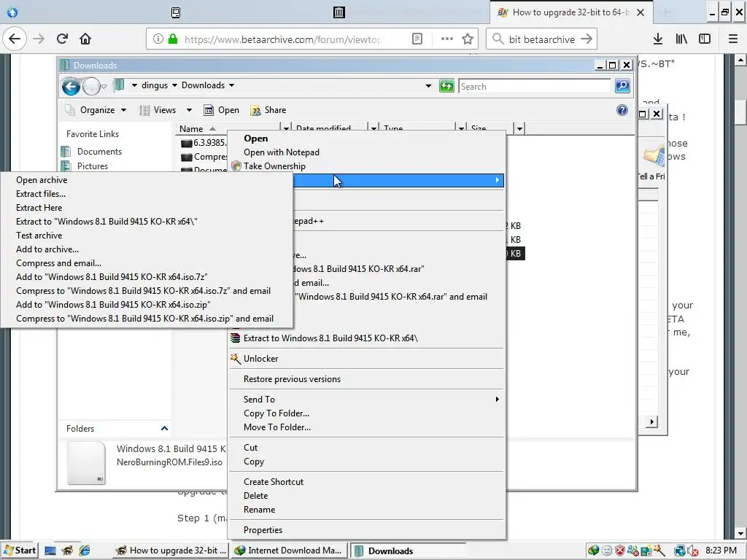Click Extract to Windows 8.1 Build 9415 WinRAR entry
The width and height of the screenshot is (747, 560).
tap(330, 338)
